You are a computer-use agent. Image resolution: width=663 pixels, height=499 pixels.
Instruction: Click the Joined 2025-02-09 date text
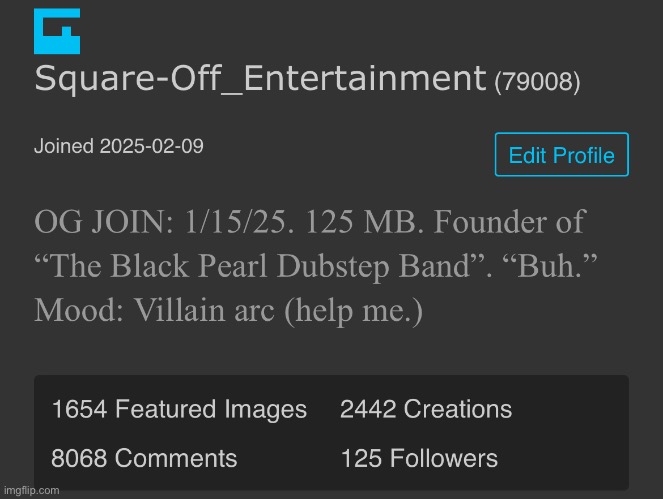(119, 147)
